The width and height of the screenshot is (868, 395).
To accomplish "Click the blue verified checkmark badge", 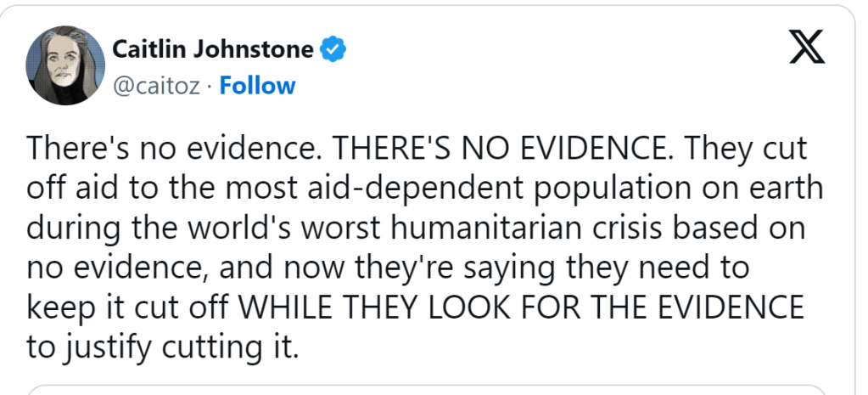I will point(333,50).
